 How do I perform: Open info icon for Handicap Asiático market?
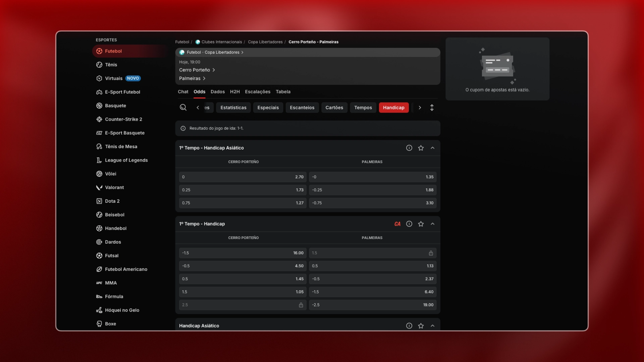pyautogui.click(x=409, y=326)
